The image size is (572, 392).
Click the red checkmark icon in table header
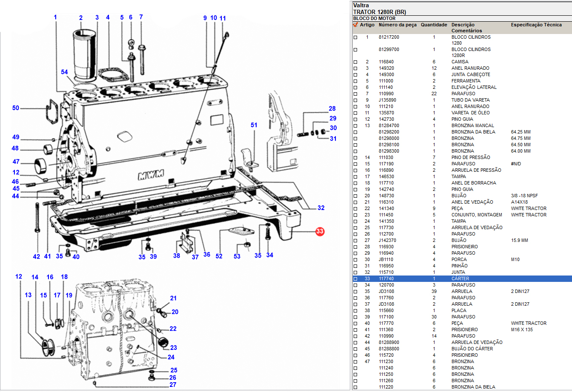click(355, 25)
